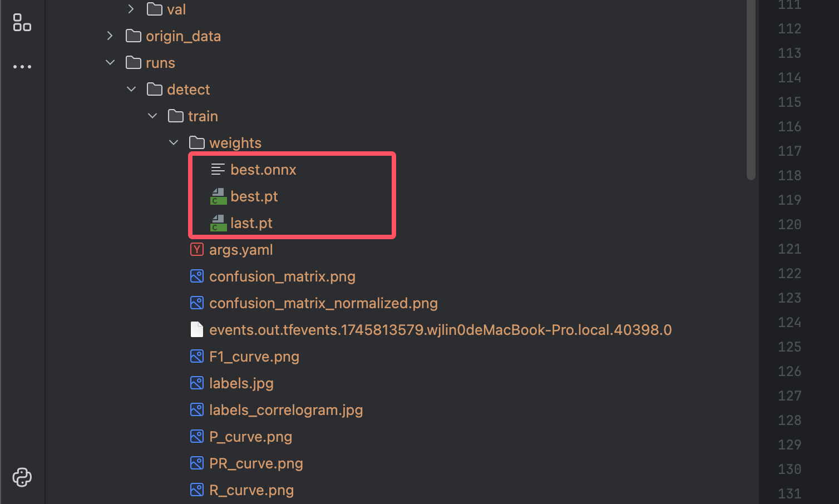Open the Structure tool window icon

(22, 23)
